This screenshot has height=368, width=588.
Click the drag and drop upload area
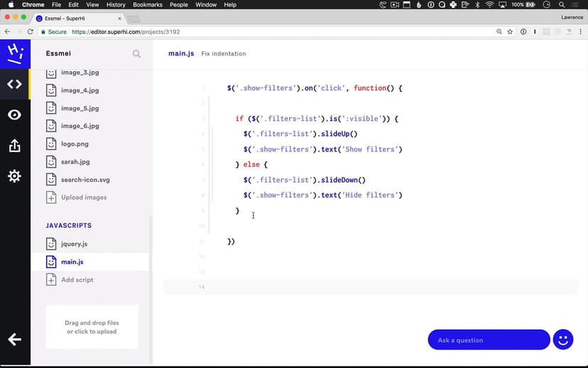92,327
